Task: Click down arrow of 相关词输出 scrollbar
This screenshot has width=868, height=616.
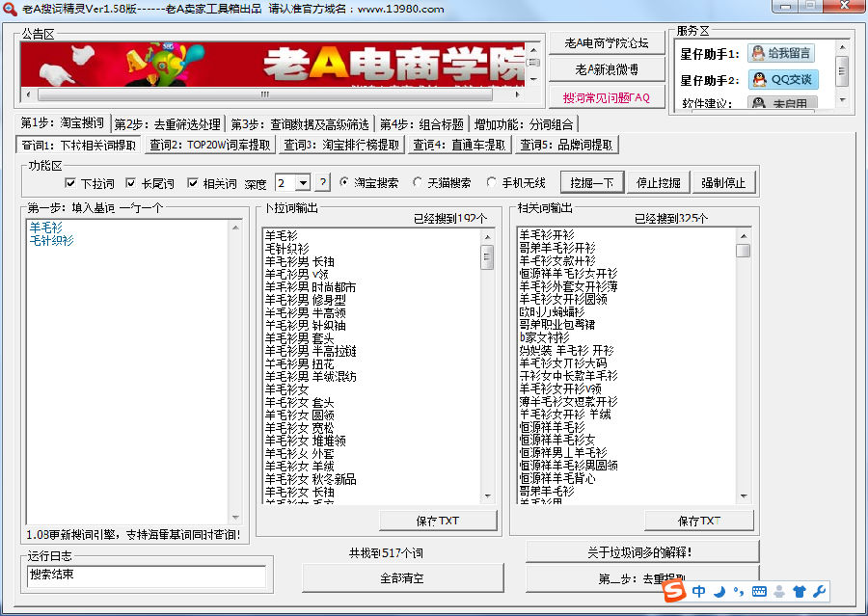Action: pyautogui.click(x=744, y=495)
